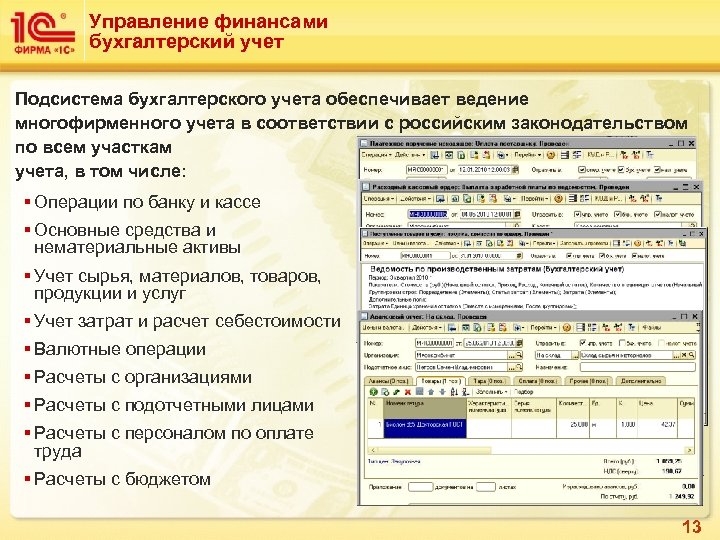This screenshot has width=720, height=540.
Task: Click Подбор button in Товары toolbar
Action: pos(524,392)
